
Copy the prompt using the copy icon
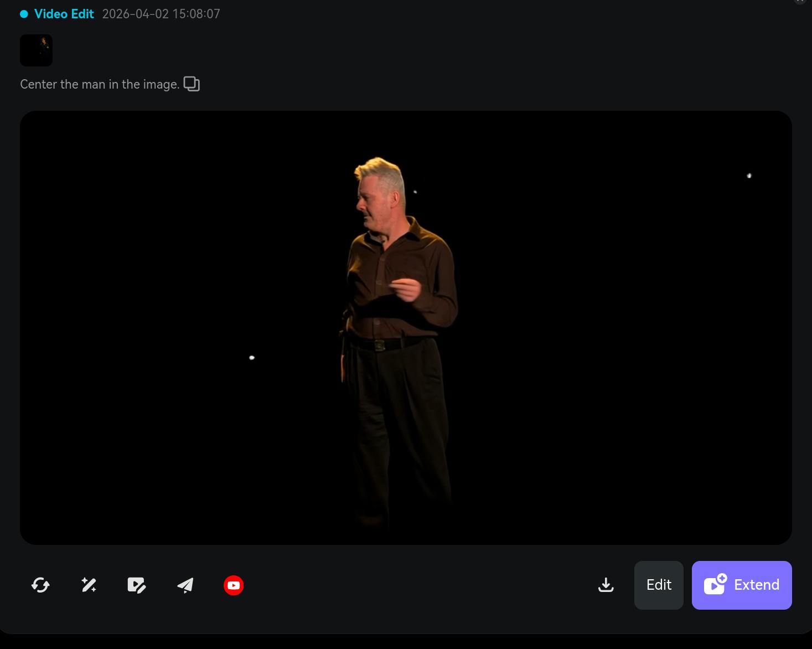pos(192,84)
